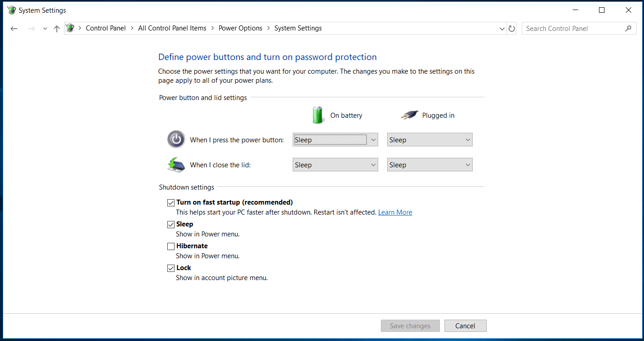644x341 pixels.
Task: Open the recent locations chevron
Action: 45,29
